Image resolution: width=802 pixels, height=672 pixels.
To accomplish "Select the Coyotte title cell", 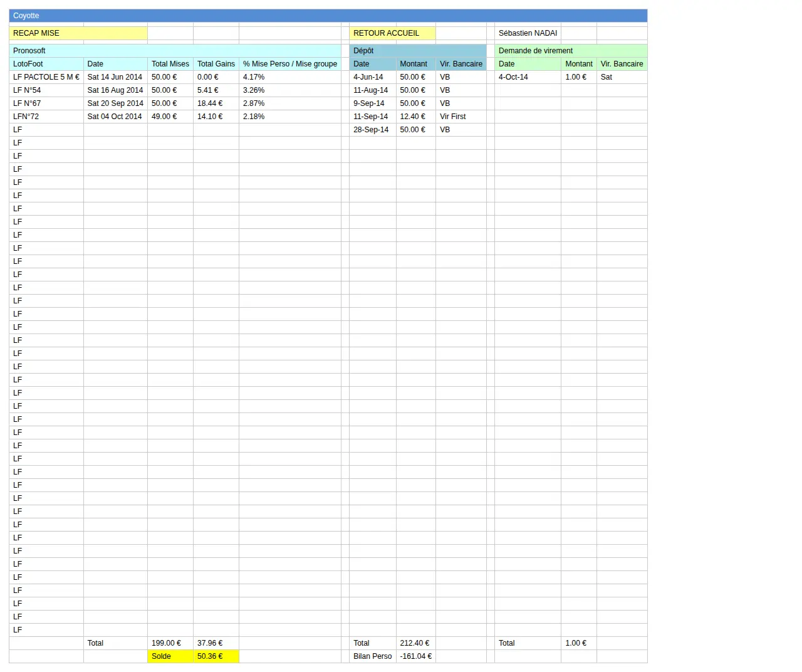I will pyautogui.click(x=328, y=16).
